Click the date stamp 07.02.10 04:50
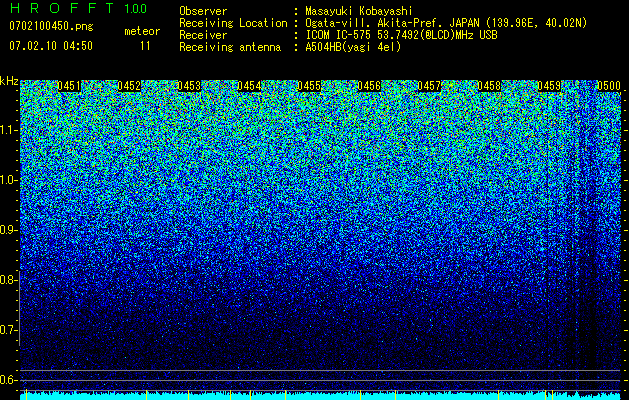 pos(51,46)
